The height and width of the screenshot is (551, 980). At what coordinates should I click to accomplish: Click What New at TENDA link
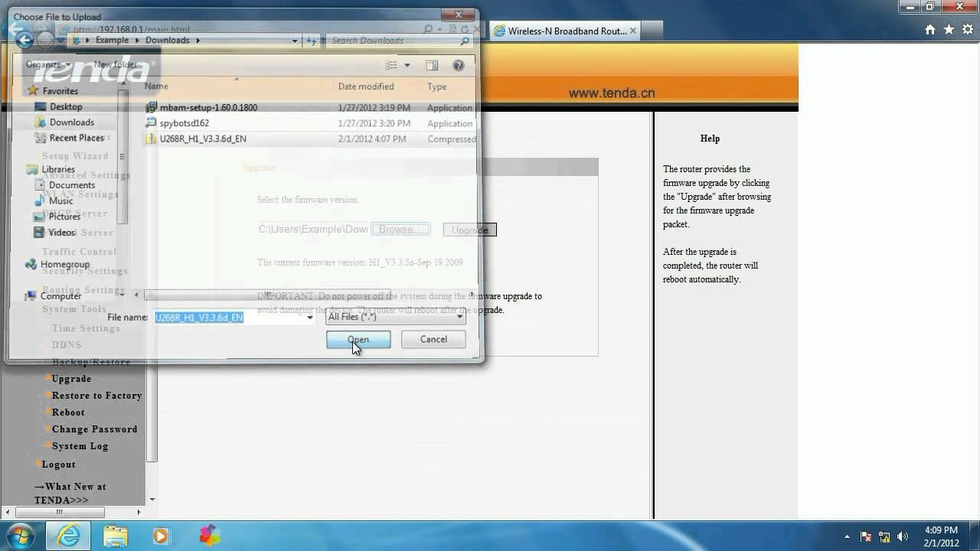[x=70, y=493]
